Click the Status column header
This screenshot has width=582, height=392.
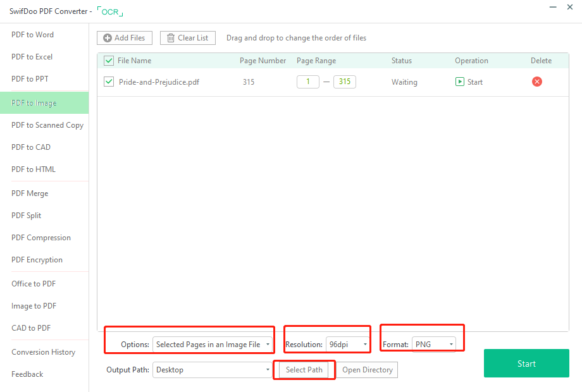[x=402, y=61]
